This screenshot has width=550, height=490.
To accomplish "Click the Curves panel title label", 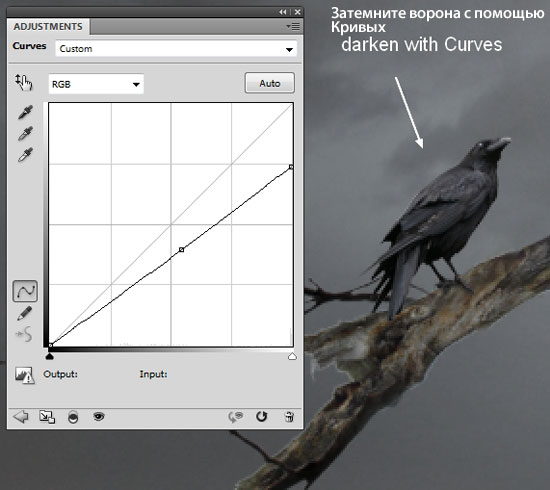I will point(29,46).
